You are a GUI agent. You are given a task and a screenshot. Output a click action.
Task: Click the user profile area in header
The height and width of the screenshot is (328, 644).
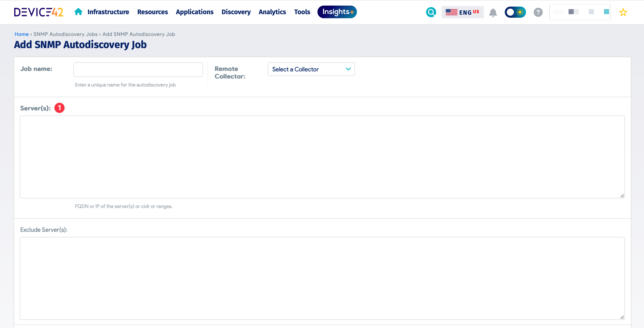click(580, 12)
